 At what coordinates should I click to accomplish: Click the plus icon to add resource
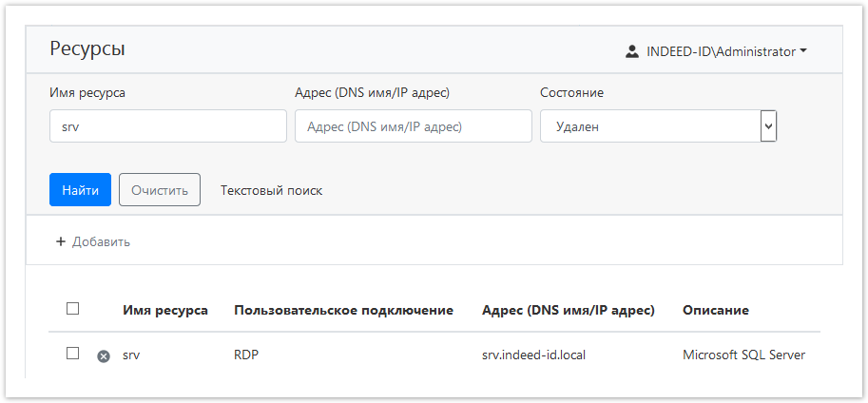tap(61, 241)
